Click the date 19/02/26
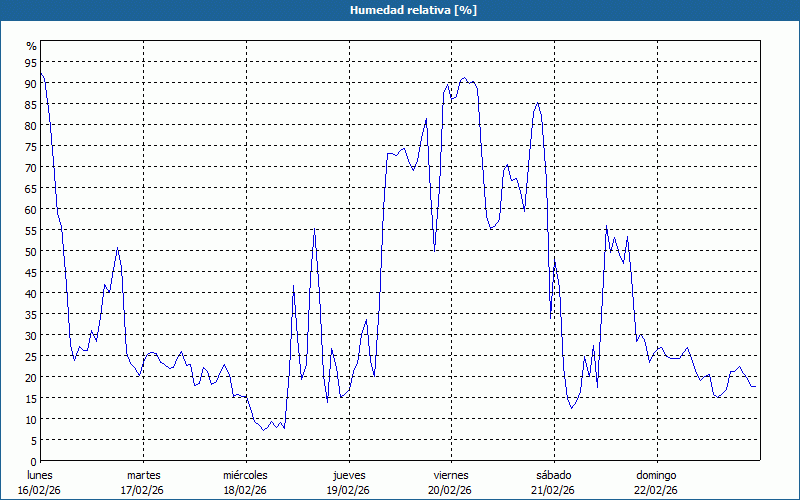800x500 pixels. tap(348, 490)
